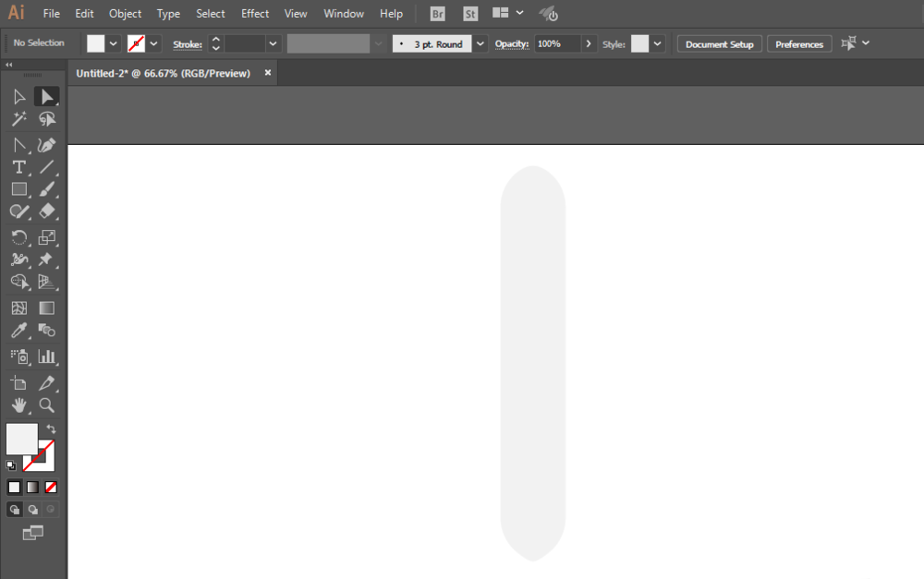
Task: Expand the 3 pt. Round brush dropdown
Action: 480,43
